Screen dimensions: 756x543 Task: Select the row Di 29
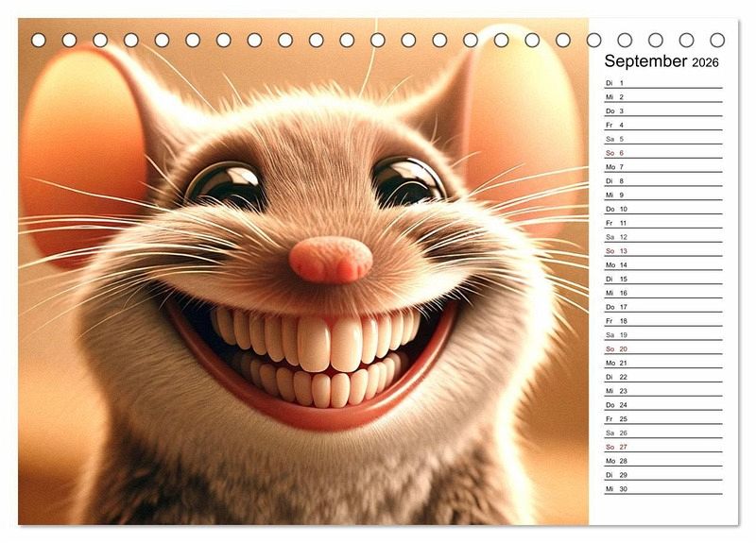pos(663,474)
